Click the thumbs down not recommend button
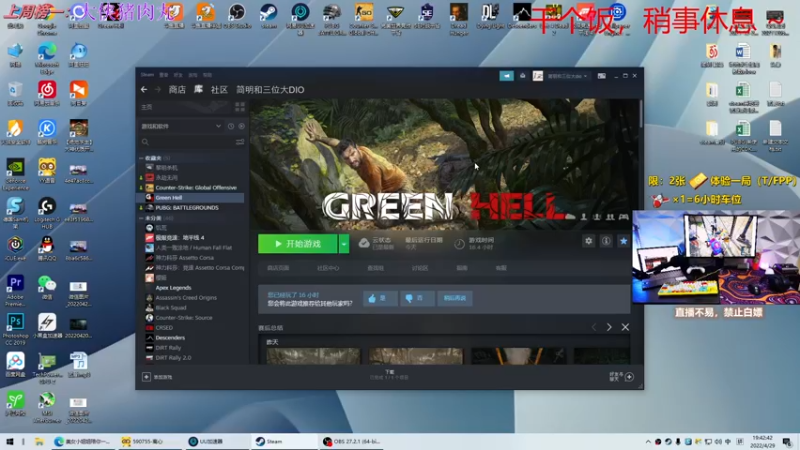The image size is (800, 450). [x=417, y=298]
